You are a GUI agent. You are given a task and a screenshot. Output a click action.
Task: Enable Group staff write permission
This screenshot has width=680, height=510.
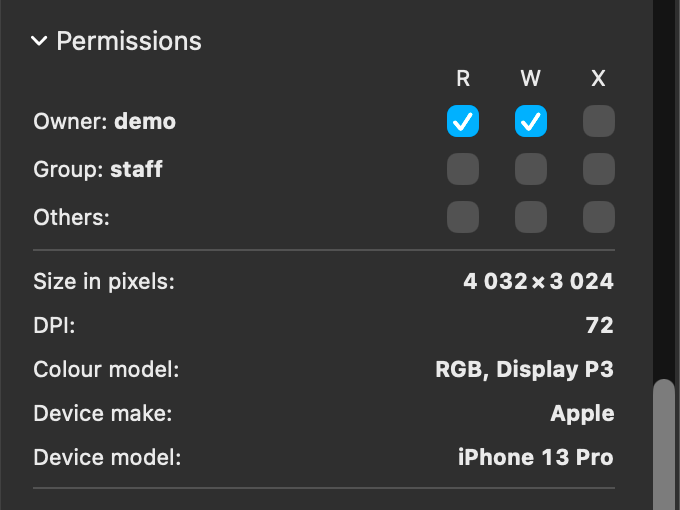[x=531, y=169]
